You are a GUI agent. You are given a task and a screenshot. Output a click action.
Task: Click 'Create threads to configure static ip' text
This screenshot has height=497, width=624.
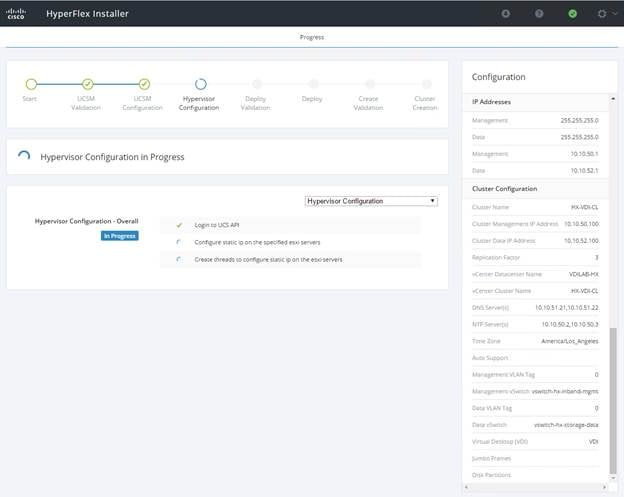point(268,259)
